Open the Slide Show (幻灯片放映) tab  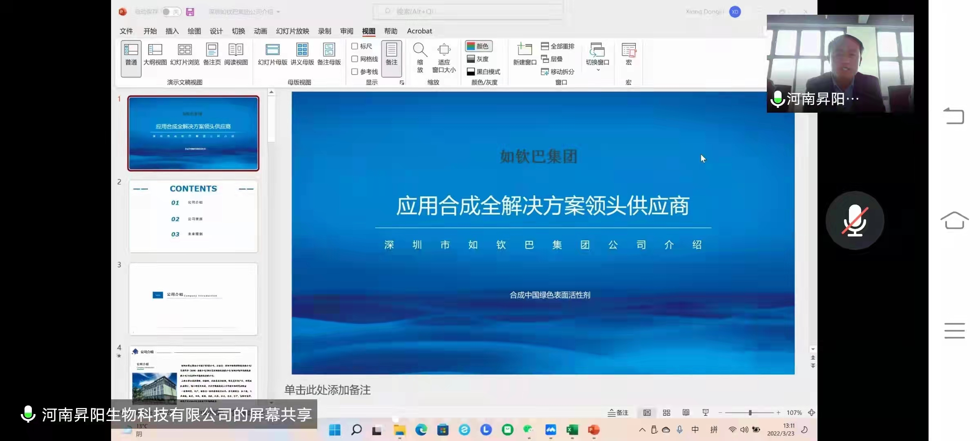coord(292,31)
